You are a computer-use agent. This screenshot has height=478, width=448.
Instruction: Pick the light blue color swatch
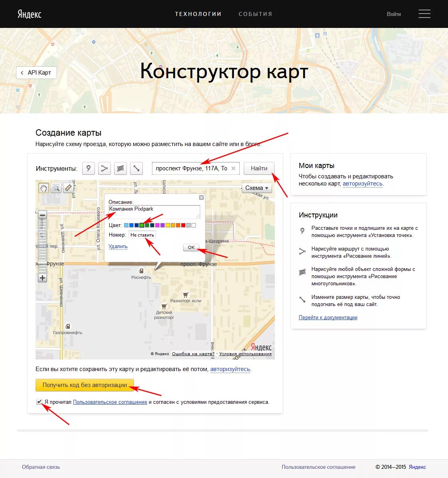(x=126, y=225)
